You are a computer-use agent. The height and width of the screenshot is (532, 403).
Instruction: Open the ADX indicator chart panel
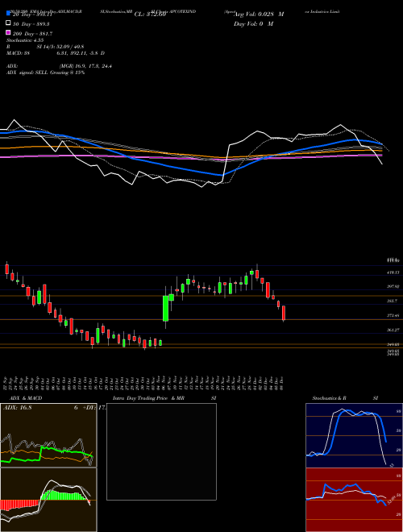click(48, 435)
